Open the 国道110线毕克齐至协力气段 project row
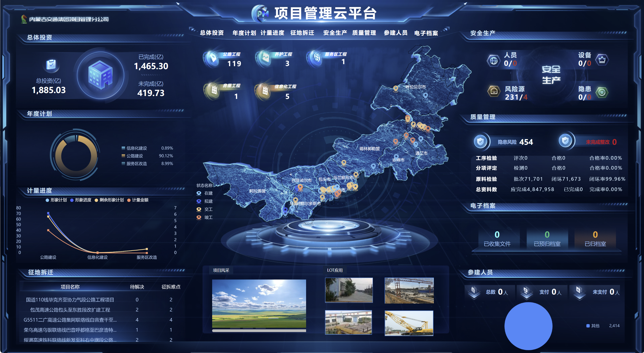The width and height of the screenshot is (644, 353). (x=70, y=299)
